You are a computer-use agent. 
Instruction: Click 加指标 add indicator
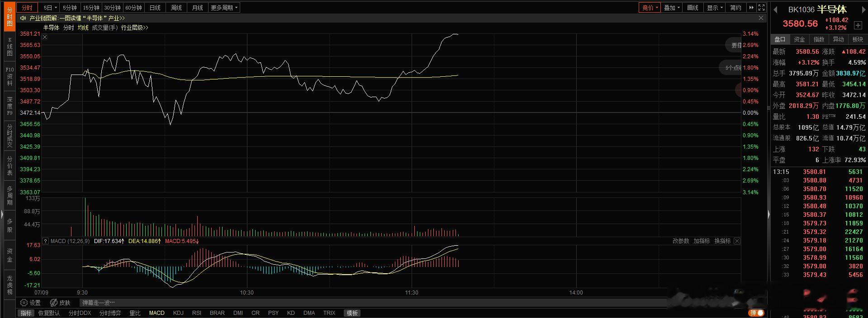pos(702,241)
